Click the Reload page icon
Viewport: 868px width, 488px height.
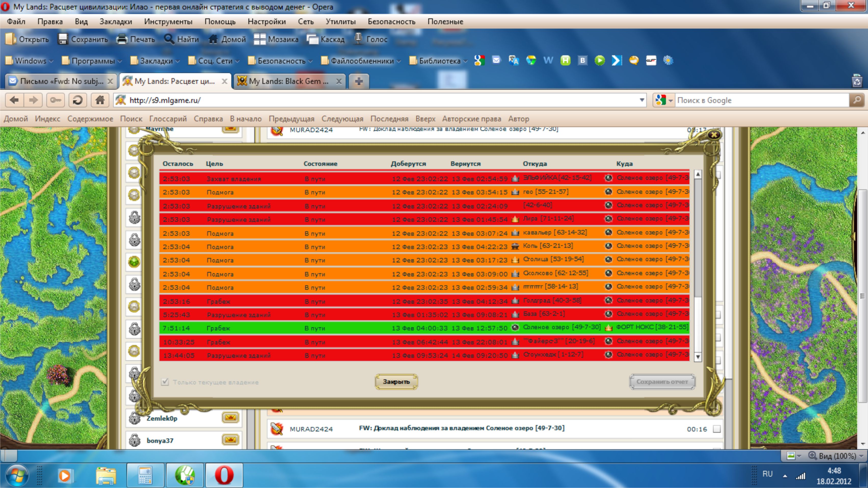coord(77,100)
